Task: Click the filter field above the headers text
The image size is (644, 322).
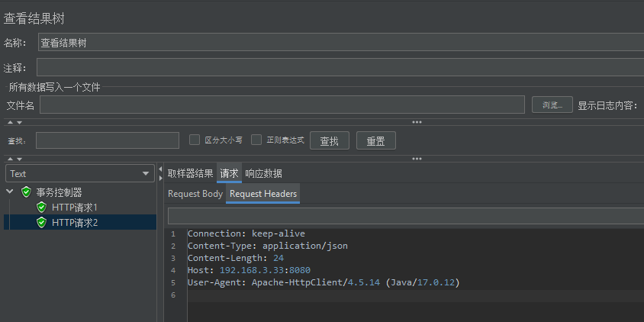Action: pyautogui.click(x=406, y=216)
